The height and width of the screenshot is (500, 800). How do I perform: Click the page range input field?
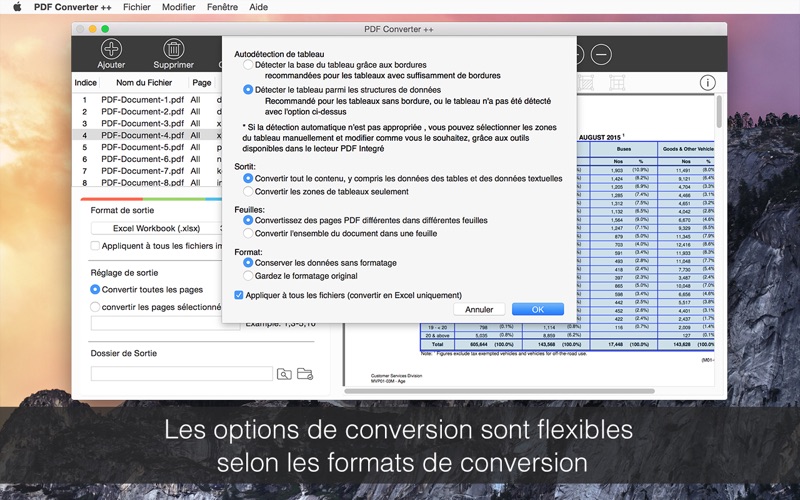coord(165,323)
